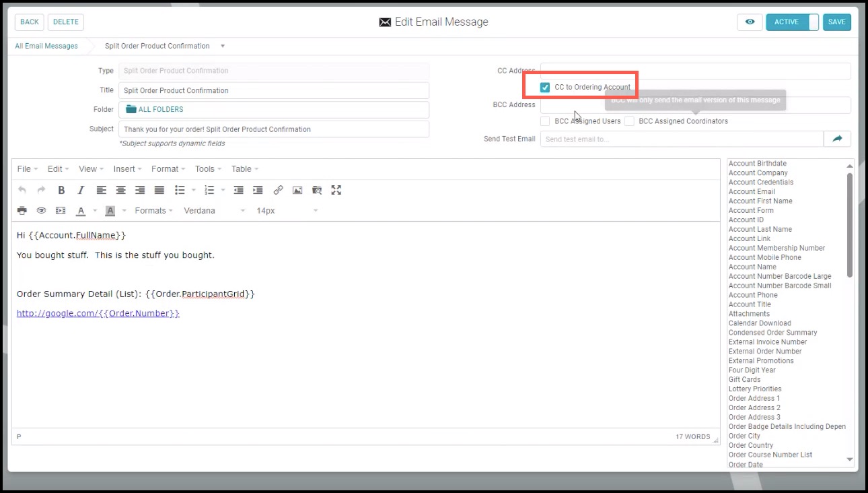This screenshot has height=493, width=868.
Task: Align text left
Action: [101, 191]
